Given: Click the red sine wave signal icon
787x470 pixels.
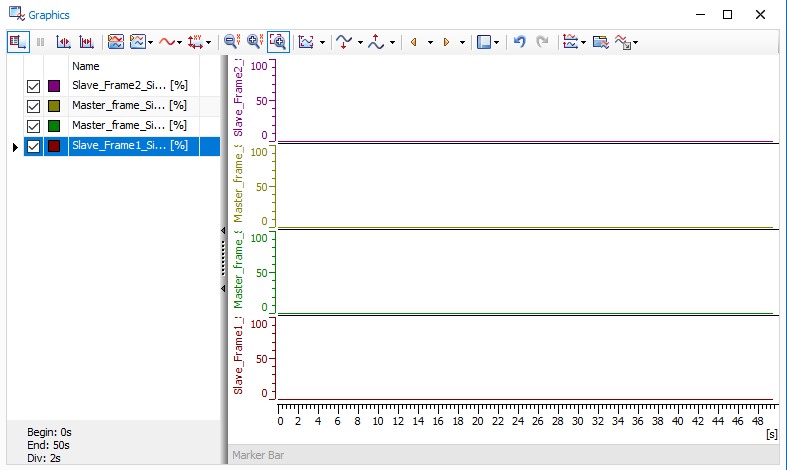Looking at the screenshot, I should tap(166, 42).
